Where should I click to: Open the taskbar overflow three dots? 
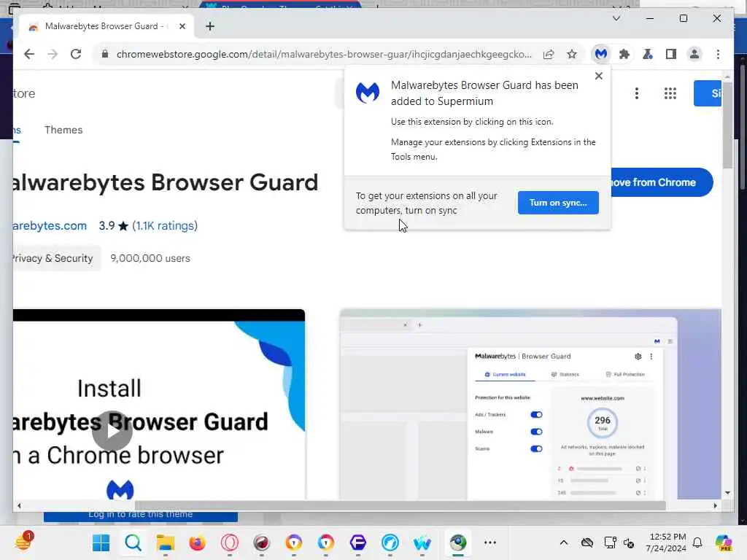(490, 542)
